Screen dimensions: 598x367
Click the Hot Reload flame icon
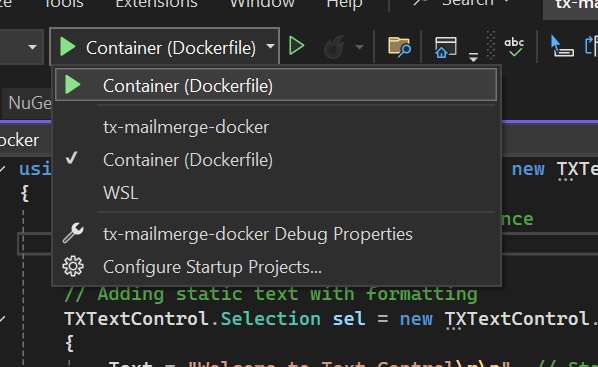[x=334, y=47]
